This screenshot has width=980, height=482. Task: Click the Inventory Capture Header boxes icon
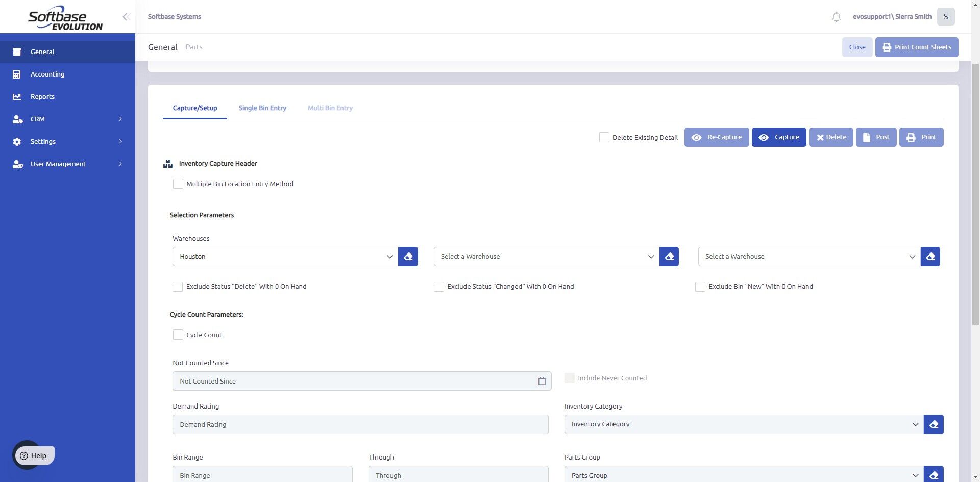(167, 164)
